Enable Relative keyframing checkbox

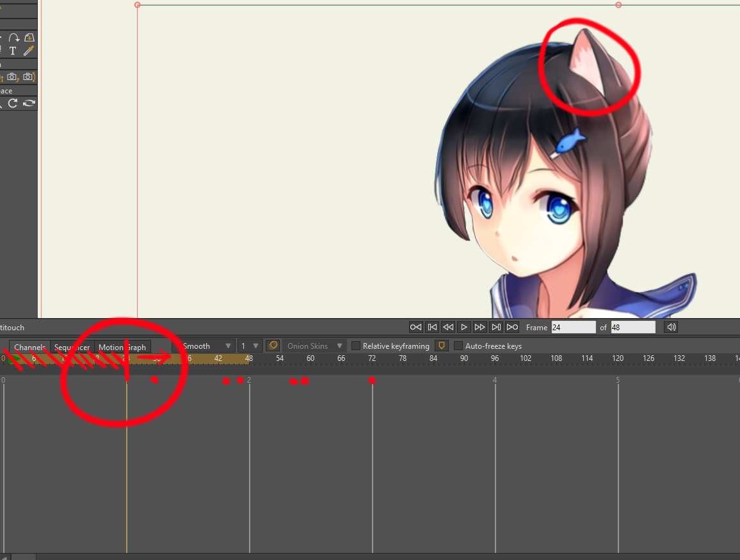point(356,346)
